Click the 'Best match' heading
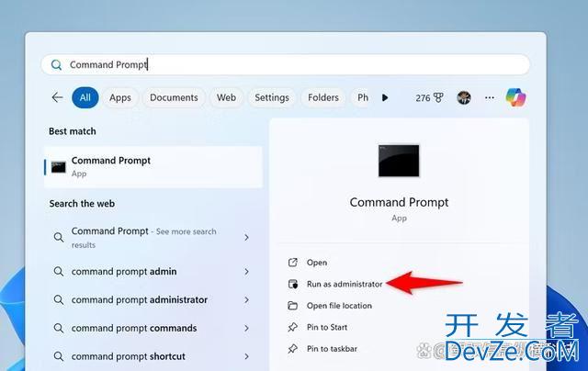 [x=73, y=131]
